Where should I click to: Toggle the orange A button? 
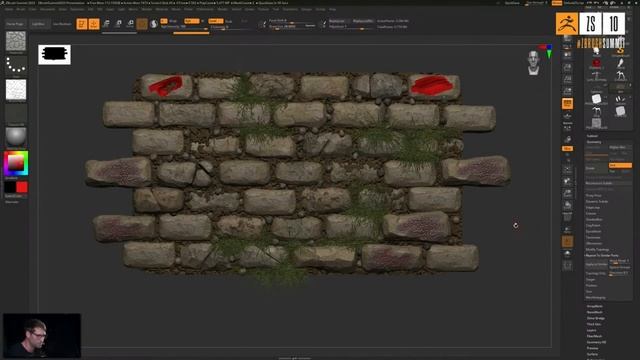coord(164,21)
